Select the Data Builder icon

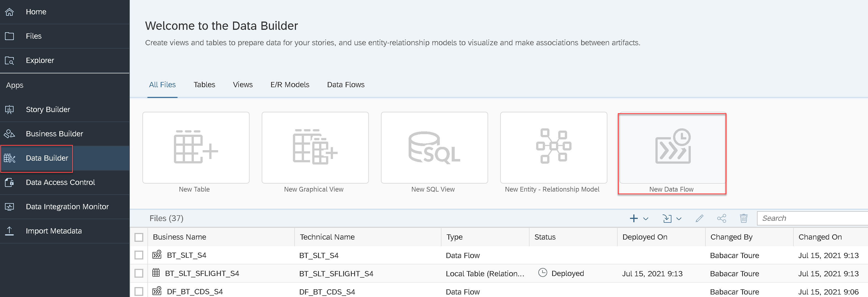point(9,158)
